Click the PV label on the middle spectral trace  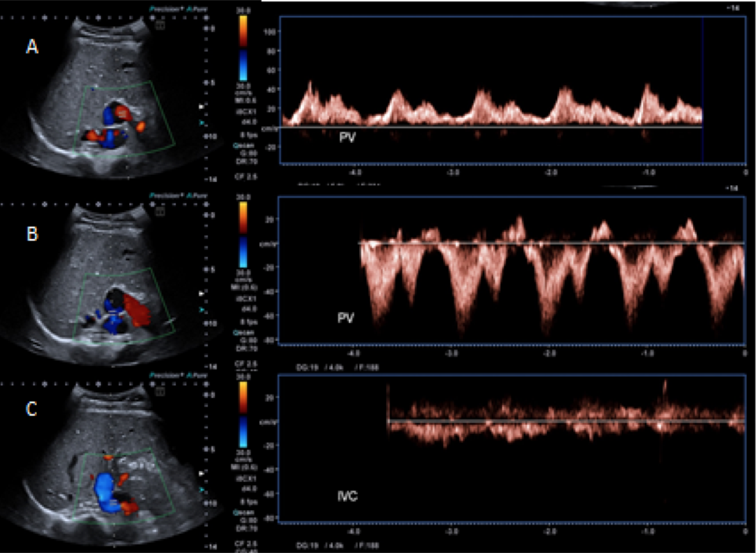click(x=345, y=318)
